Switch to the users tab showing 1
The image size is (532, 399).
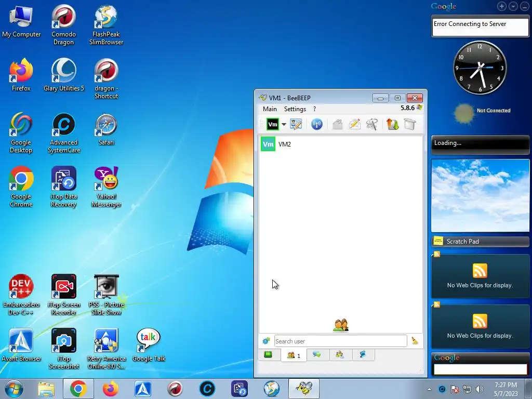294,355
